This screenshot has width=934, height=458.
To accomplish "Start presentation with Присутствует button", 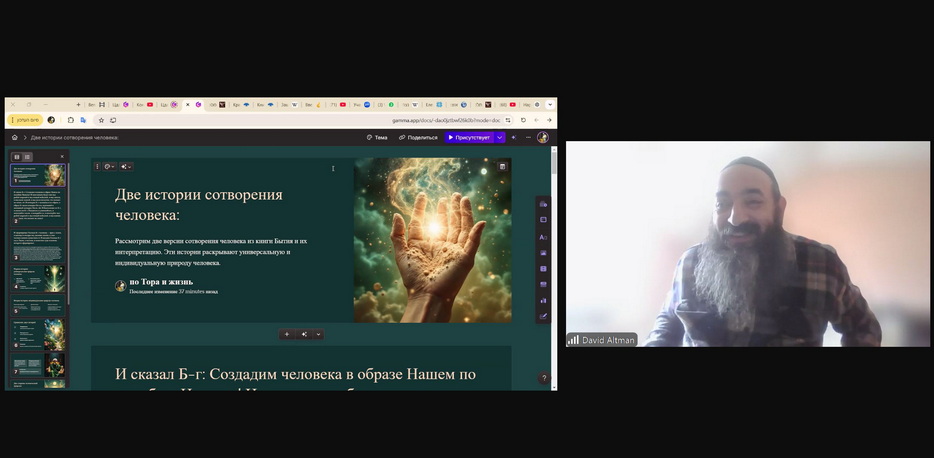I will tap(469, 137).
